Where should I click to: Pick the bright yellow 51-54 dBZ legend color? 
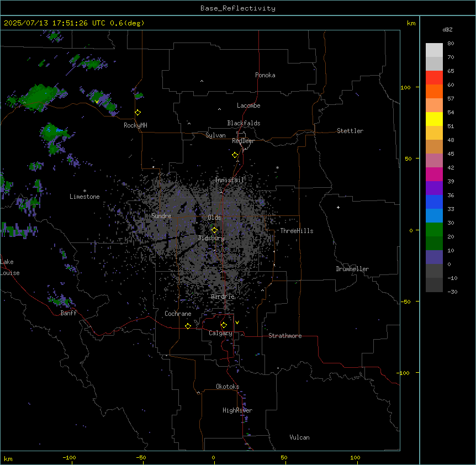(x=434, y=119)
